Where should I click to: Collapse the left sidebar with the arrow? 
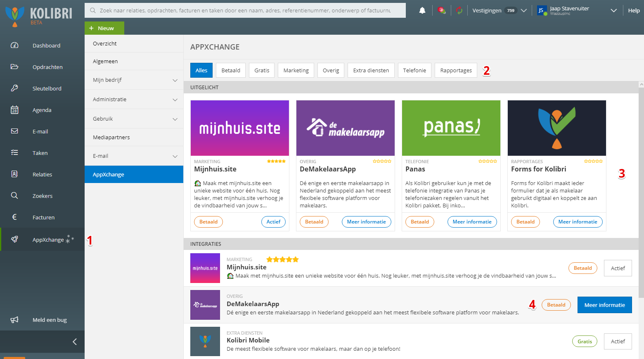coord(75,342)
